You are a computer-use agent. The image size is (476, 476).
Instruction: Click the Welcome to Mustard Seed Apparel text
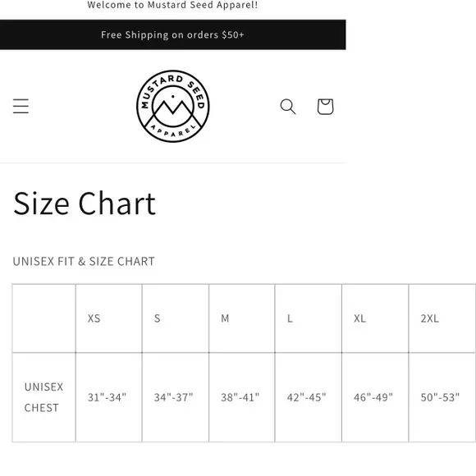[x=172, y=5]
